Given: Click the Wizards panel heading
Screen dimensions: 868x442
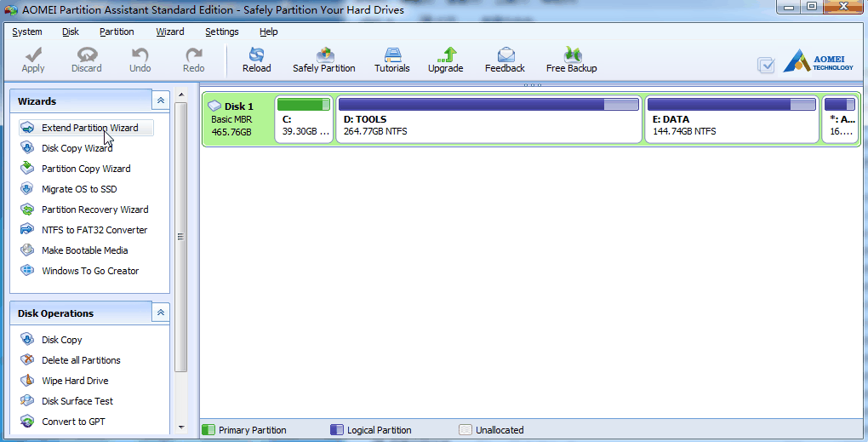Looking at the screenshot, I should [x=37, y=101].
